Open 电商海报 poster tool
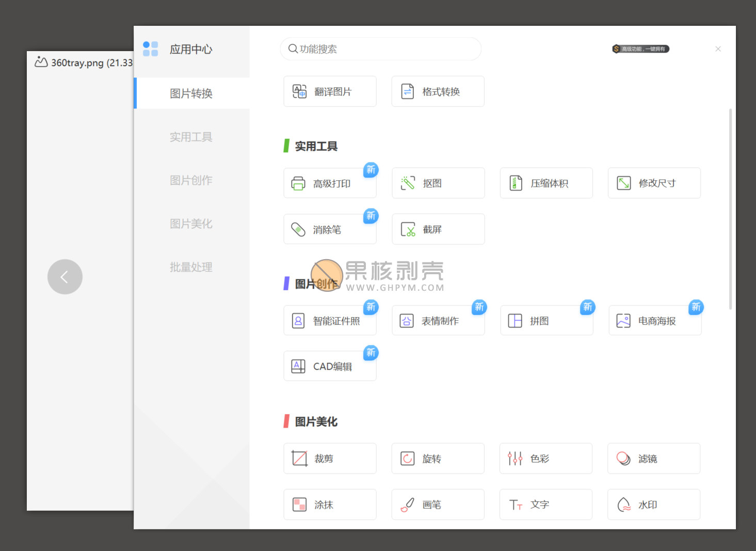The width and height of the screenshot is (756, 551). click(x=655, y=321)
